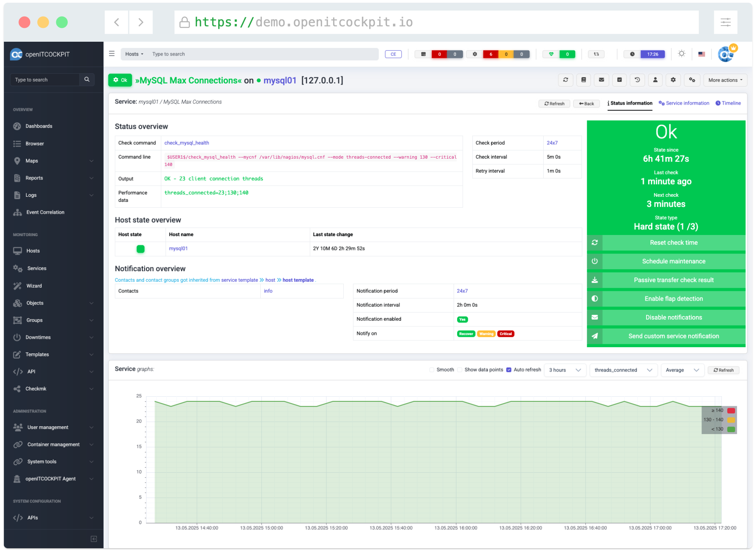
Task: Open the mysql01 host link in the title
Action: point(280,80)
